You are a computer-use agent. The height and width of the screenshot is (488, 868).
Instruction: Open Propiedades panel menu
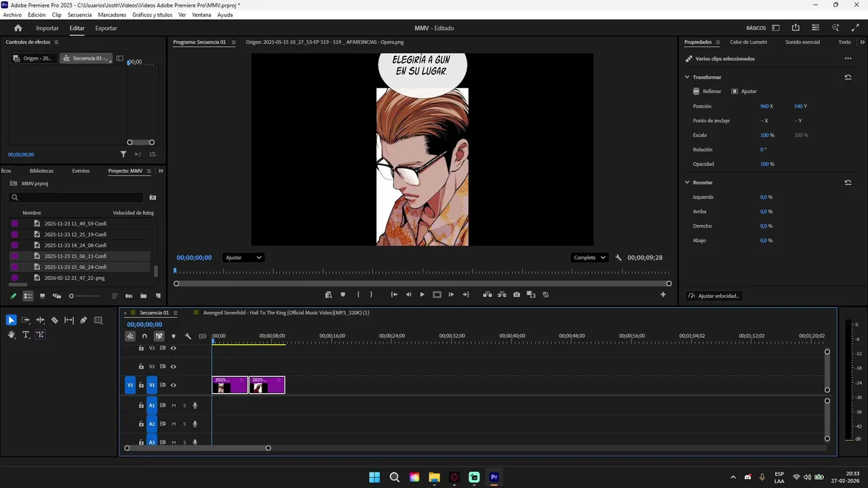(x=719, y=42)
